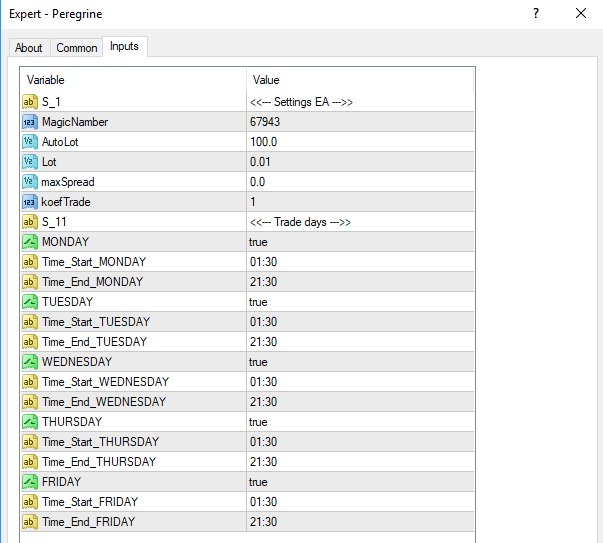Select the Inputs tab
603x543 pixels.
[125, 47]
